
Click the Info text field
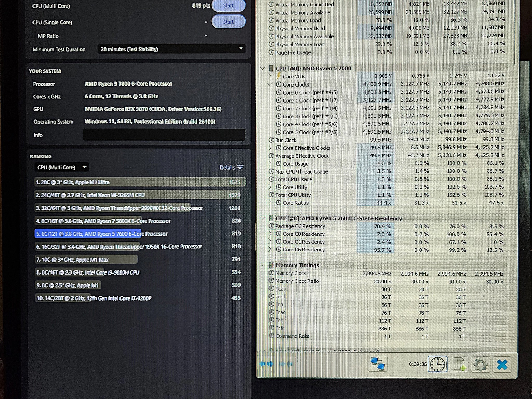[x=164, y=135]
